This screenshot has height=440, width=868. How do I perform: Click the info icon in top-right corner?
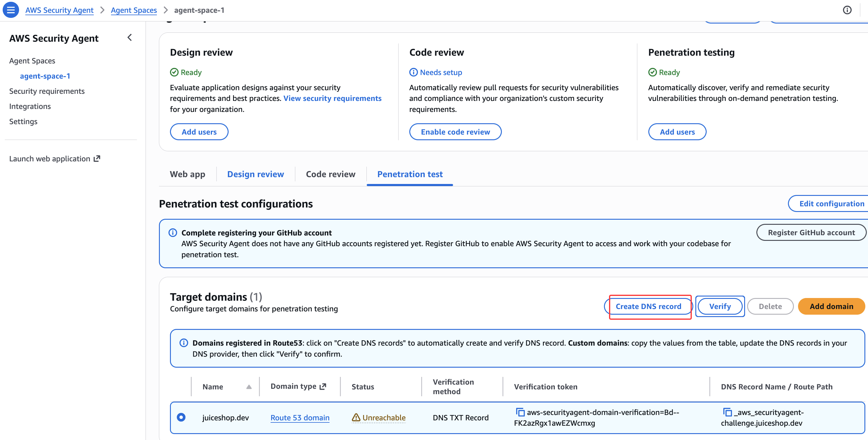[x=847, y=10]
